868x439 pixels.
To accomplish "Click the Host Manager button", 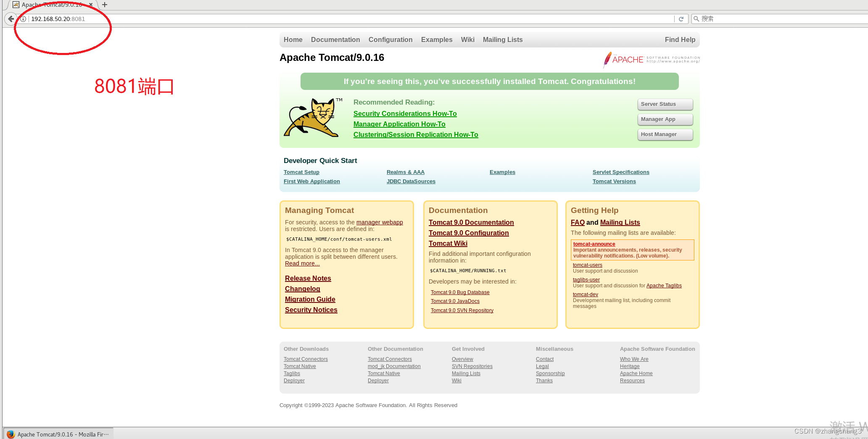I will (x=665, y=134).
